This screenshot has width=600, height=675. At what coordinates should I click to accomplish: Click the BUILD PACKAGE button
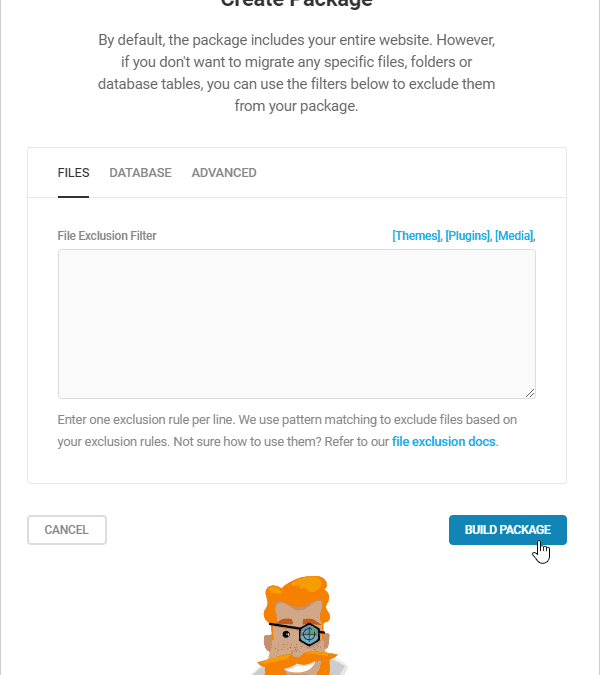(x=508, y=530)
